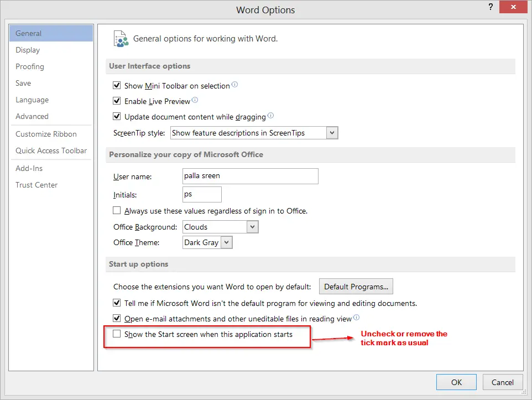532x400 pixels.
Task: Confirm with the OK button
Action: [x=456, y=382]
